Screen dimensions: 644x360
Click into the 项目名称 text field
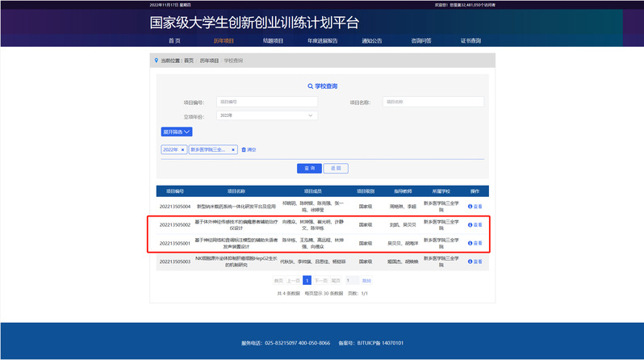[433, 102]
